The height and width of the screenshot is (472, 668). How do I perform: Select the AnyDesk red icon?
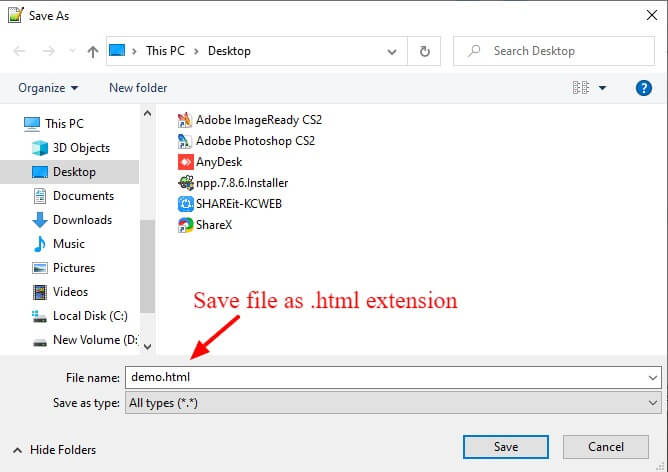click(185, 162)
